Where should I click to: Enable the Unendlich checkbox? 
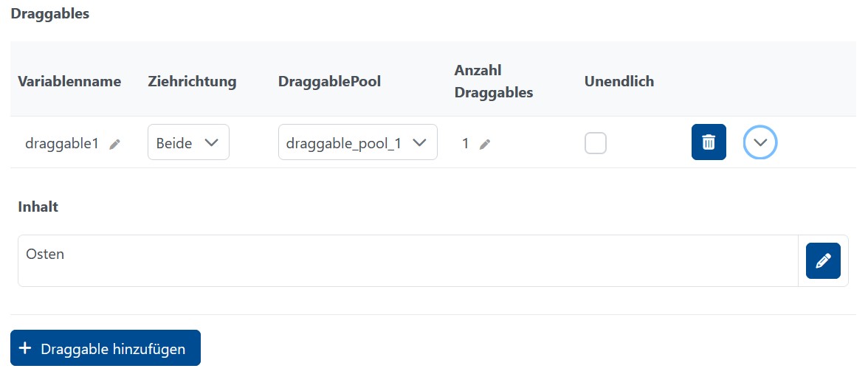596,143
